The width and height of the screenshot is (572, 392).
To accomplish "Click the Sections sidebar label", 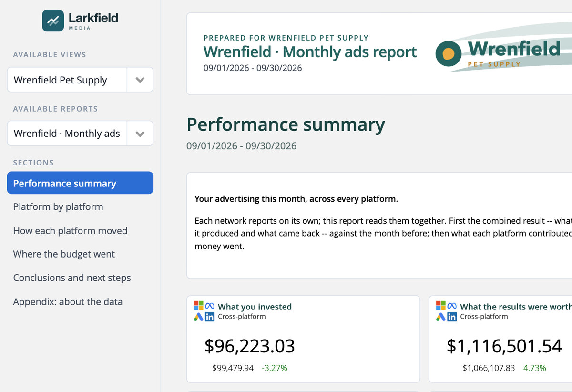I will pos(33,163).
